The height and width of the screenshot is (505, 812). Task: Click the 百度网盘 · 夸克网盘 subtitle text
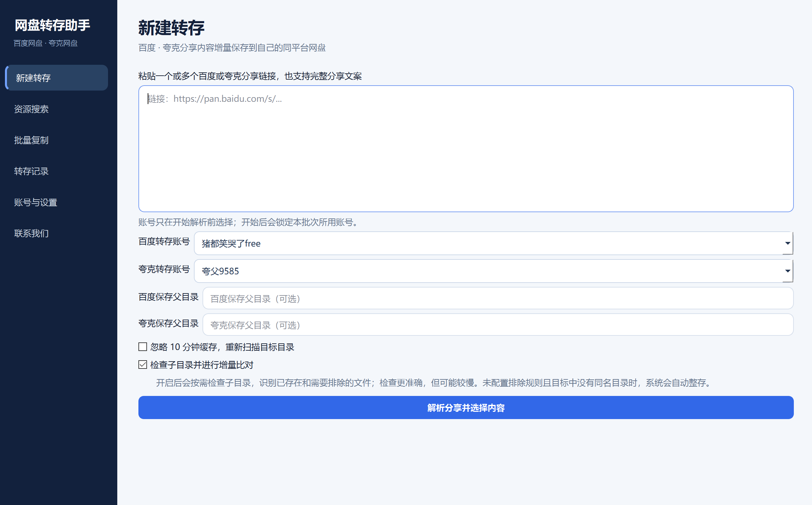46,43
